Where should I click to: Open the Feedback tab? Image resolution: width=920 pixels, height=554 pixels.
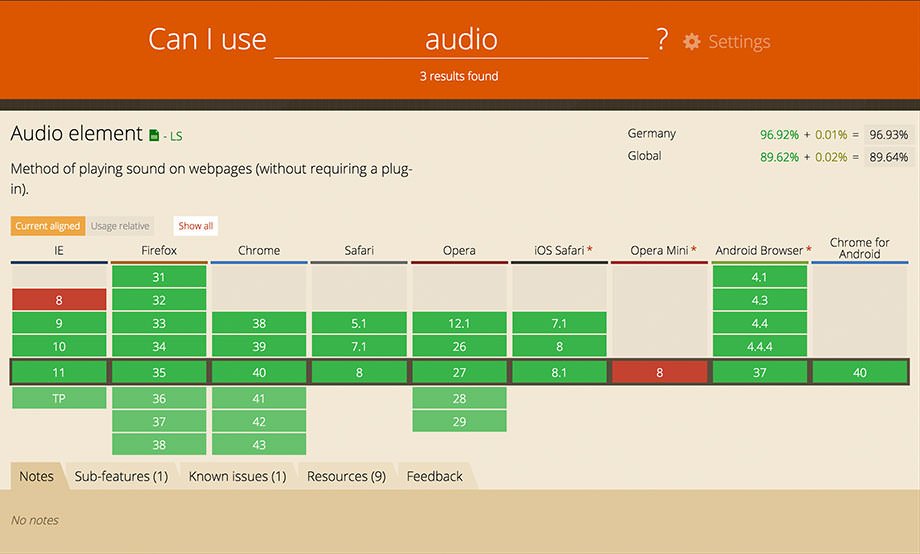pyautogui.click(x=435, y=476)
